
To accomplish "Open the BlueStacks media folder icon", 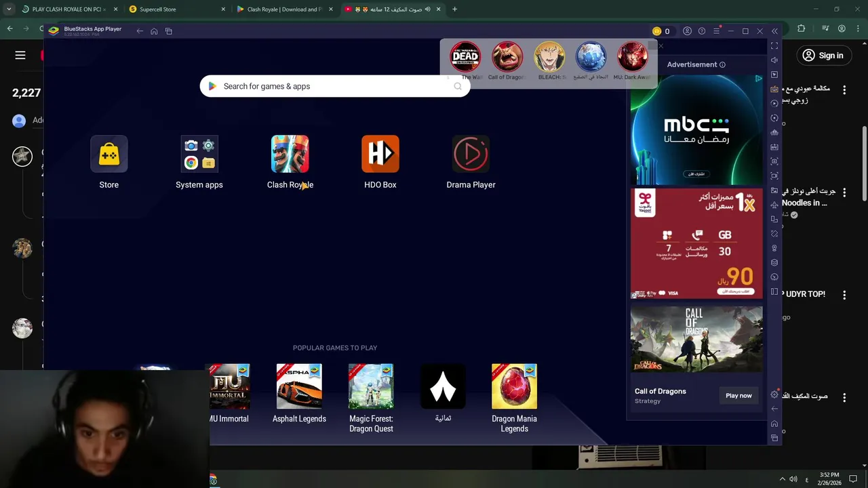I will pyautogui.click(x=774, y=190).
